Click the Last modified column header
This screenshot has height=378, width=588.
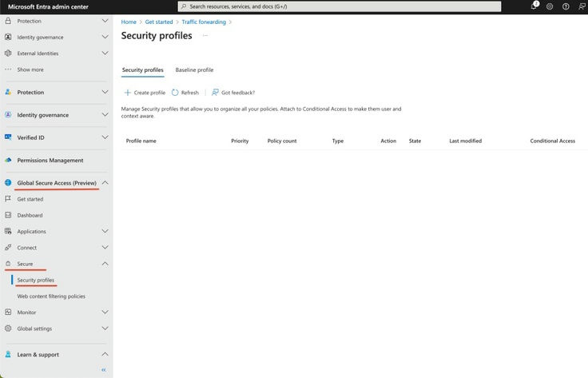466,141
